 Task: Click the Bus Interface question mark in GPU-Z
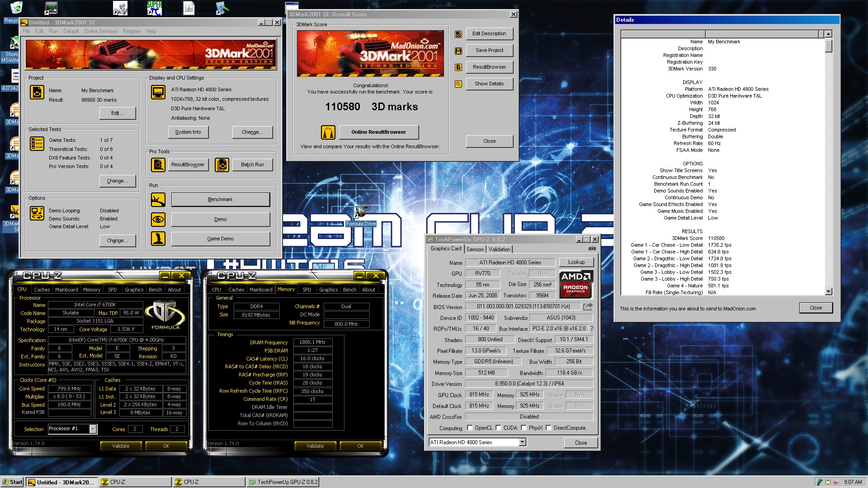[x=591, y=328]
